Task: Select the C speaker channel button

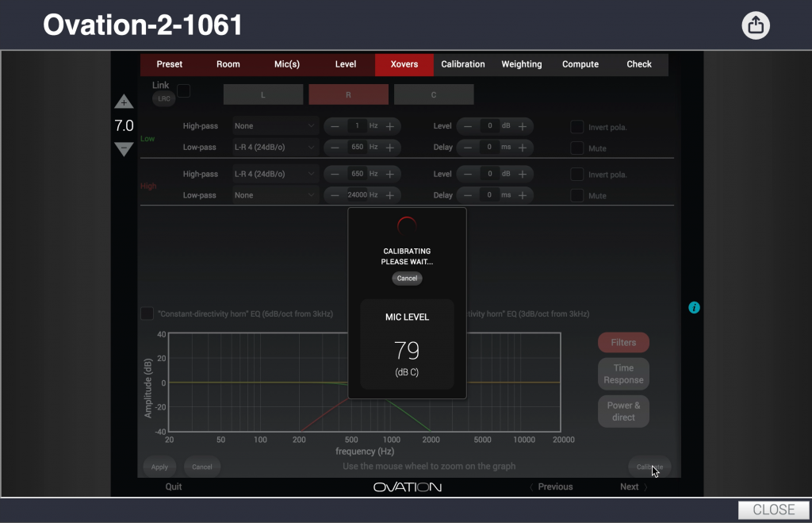Action: (434, 95)
